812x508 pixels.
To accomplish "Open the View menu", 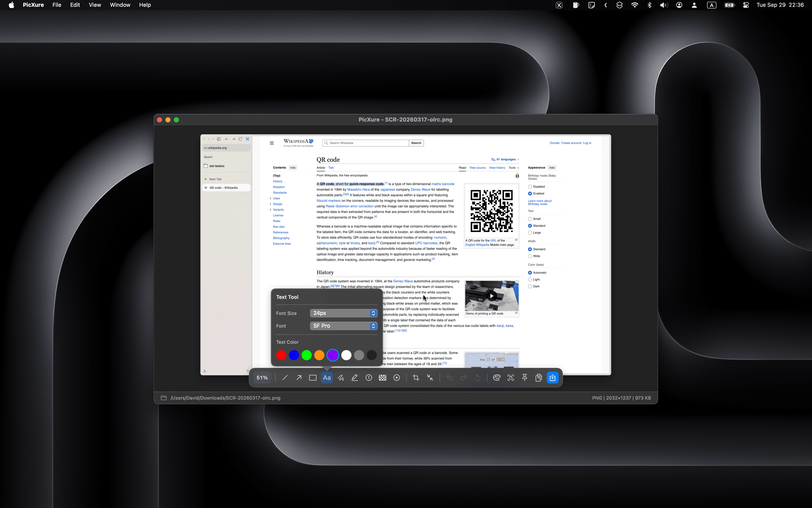I will [95, 5].
